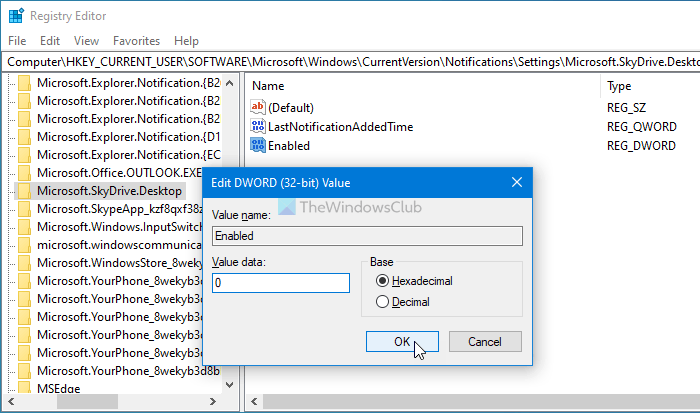Viewport: 700px width, 413px height.
Task: Select the Enabled value name in list
Action: (x=289, y=146)
